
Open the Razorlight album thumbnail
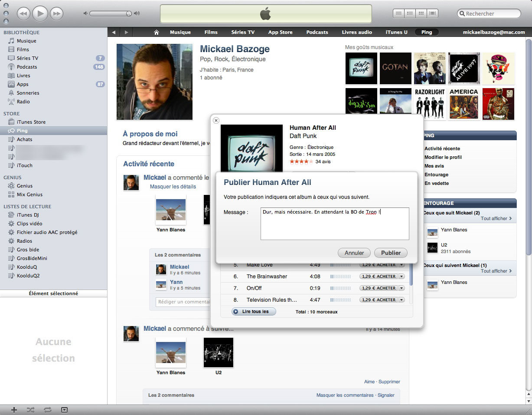tap(430, 104)
